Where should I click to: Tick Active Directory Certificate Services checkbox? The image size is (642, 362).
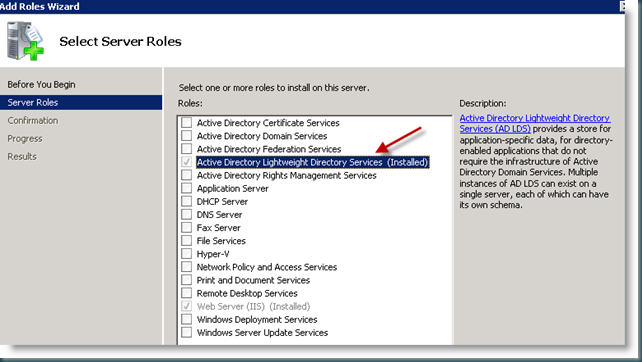click(186, 122)
